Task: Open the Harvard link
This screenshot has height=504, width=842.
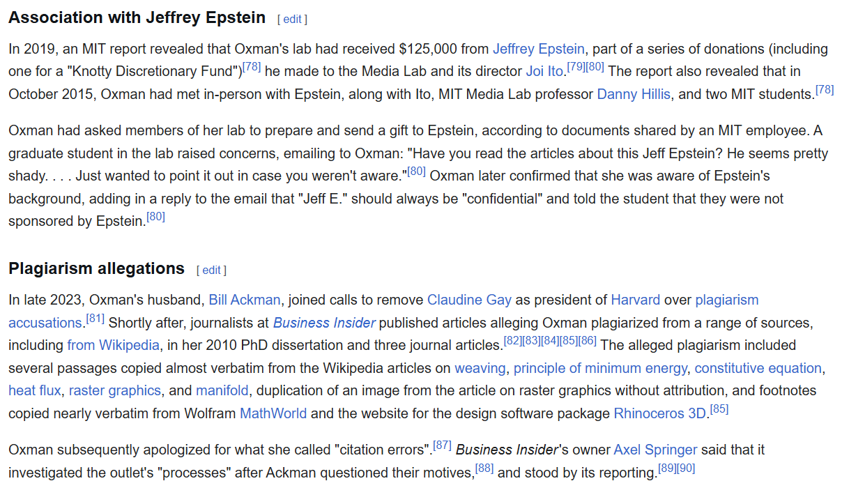Action: click(x=635, y=300)
